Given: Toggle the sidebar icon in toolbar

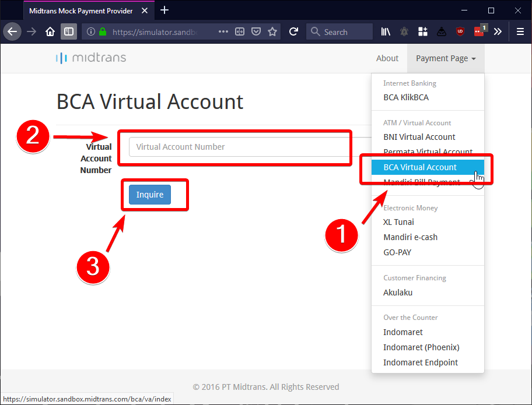Looking at the screenshot, I should click(69, 32).
